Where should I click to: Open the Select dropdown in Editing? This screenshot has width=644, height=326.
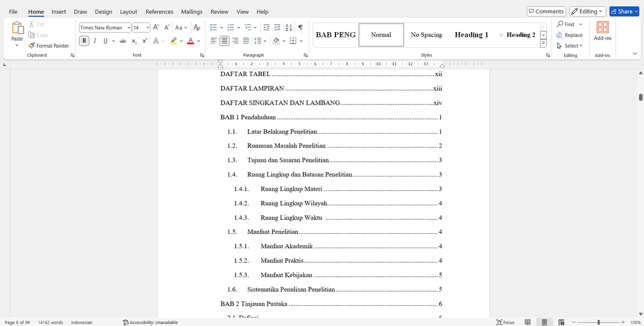pyautogui.click(x=569, y=46)
